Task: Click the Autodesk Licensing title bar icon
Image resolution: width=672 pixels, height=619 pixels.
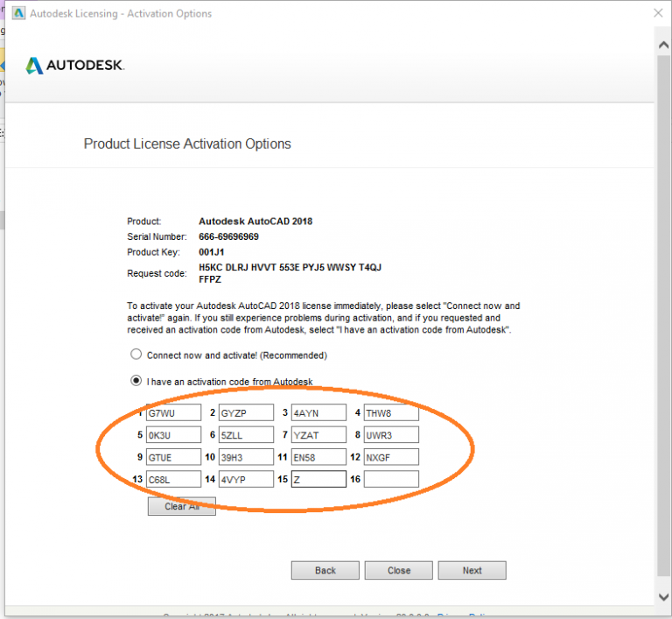Action: [17, 14]
